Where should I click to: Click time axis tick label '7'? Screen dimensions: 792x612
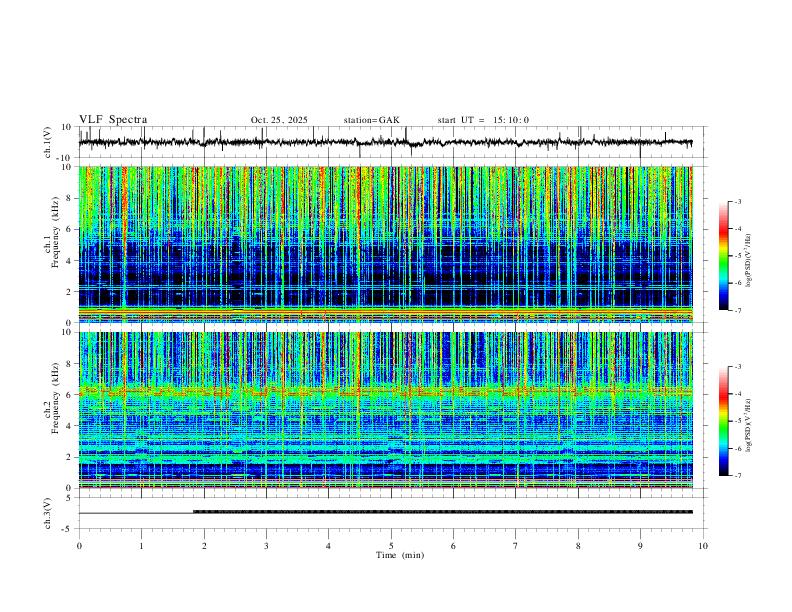click(x=516, y=546)
